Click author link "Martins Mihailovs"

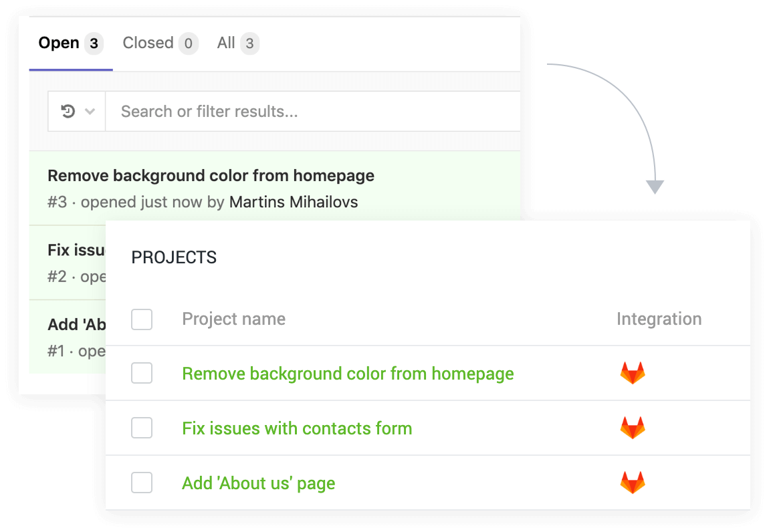293,201
